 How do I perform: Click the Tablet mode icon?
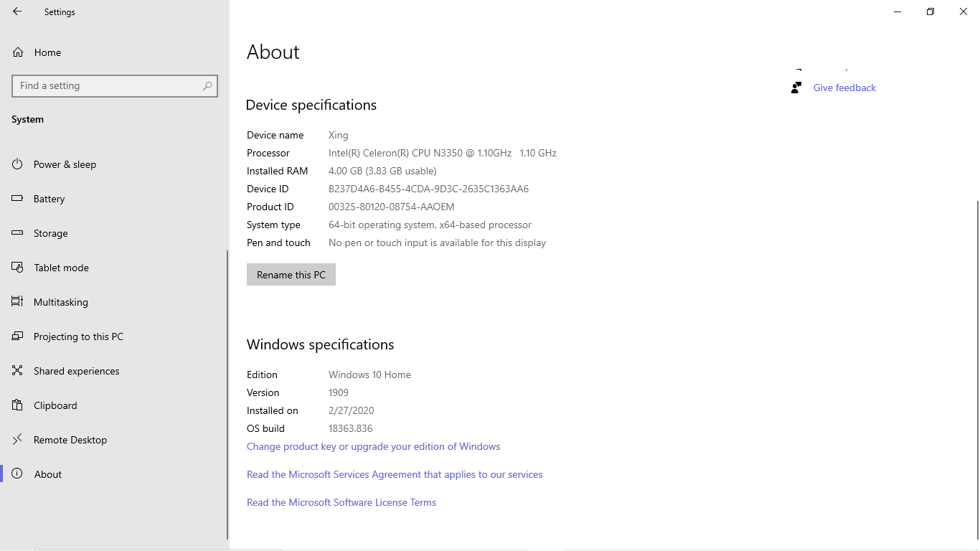pyautogui.click(x=17, y=268)
